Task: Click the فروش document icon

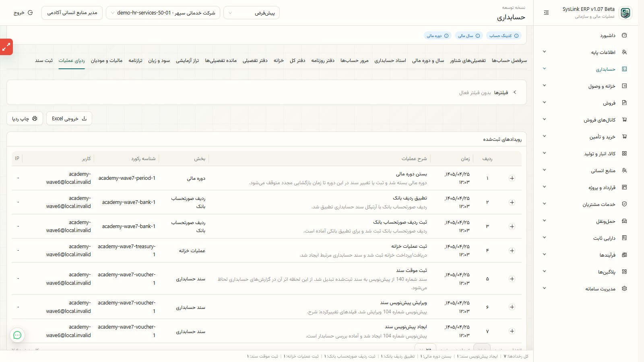Action: tap(624, 103)
